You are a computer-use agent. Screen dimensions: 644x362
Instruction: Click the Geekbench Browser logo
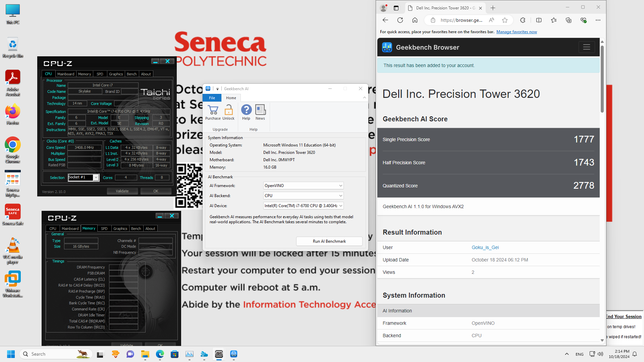387,47
